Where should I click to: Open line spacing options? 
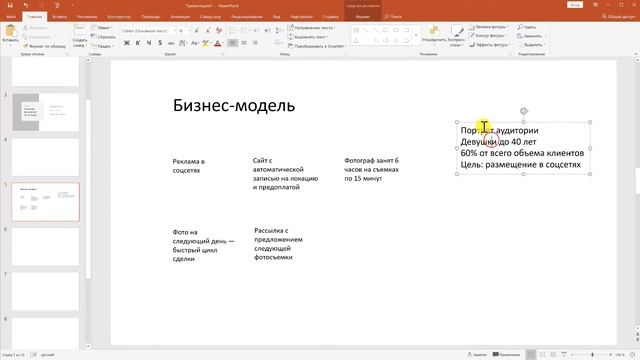coord(279,31)
